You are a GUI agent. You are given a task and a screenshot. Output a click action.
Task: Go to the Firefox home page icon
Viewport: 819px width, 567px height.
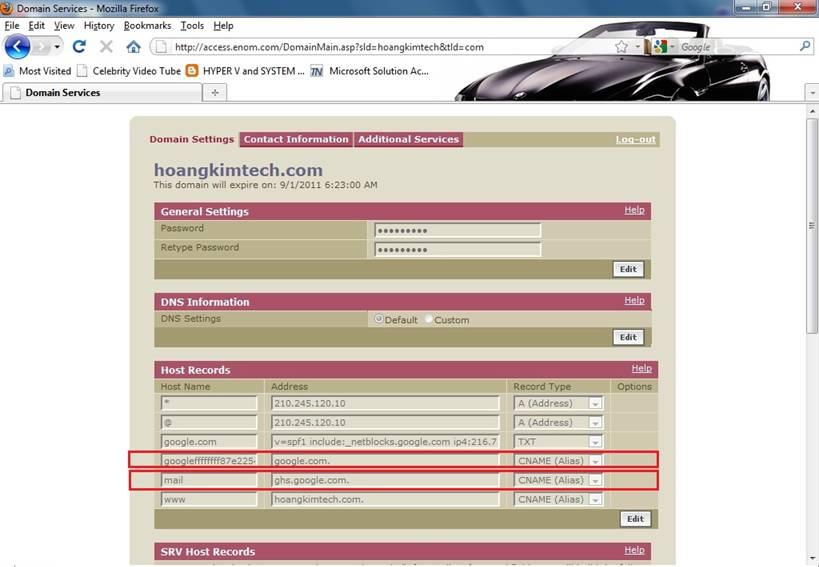click(x=134, y=47)
